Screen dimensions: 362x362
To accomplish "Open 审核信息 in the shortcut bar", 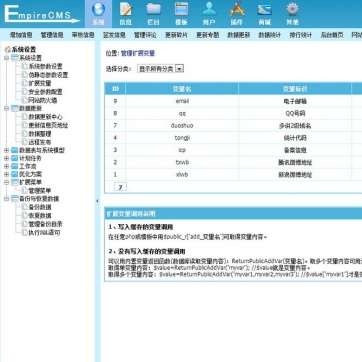I will [x=83, y=35].
